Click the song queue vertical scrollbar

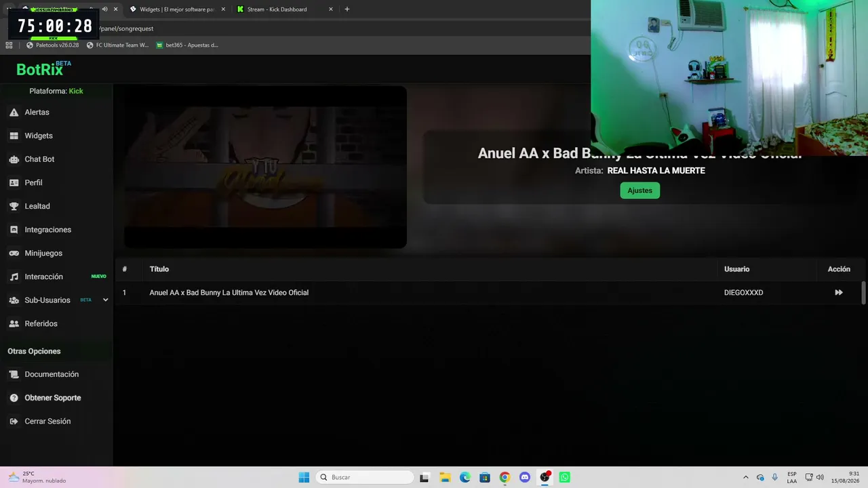coord(863,293)
